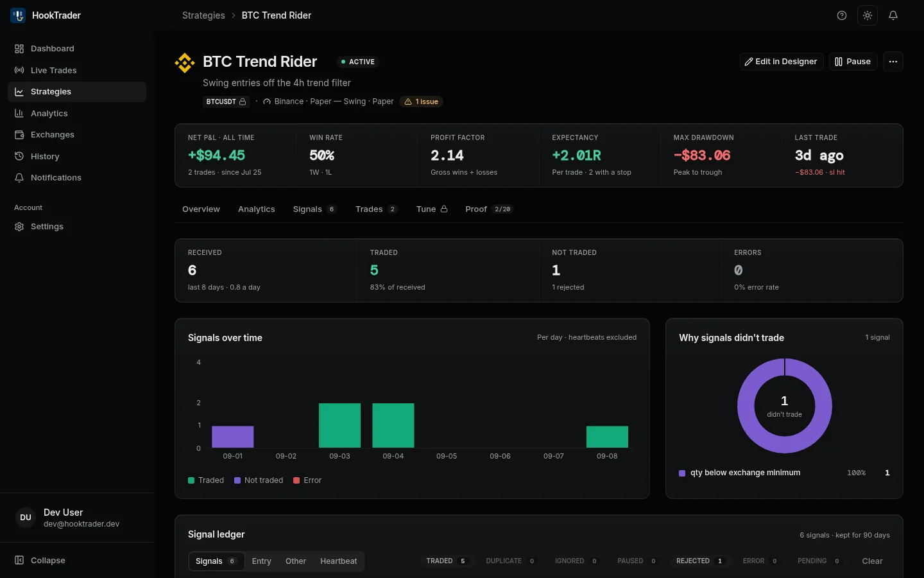The width and height of the screenshot is (924, 578).
Task: Select the Signals tab with count 6
Action: pos(314,209)
